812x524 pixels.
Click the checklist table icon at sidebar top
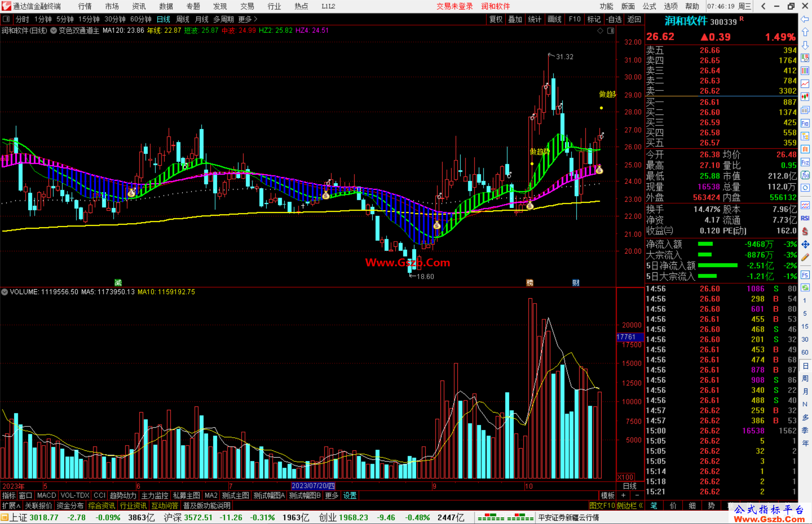[805, 58]
